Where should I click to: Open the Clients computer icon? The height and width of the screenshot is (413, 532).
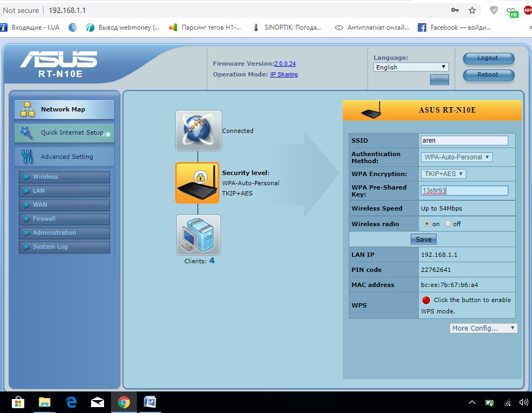198,235
